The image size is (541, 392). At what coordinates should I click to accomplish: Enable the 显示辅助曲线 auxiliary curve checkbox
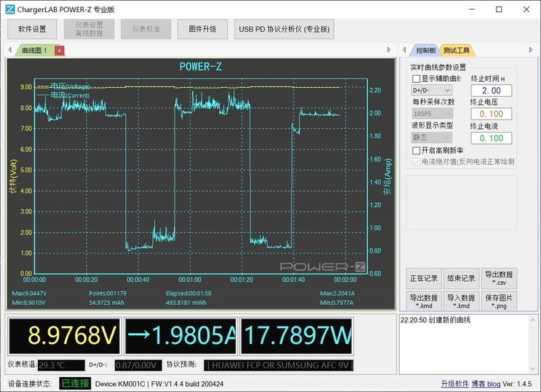click(x=415, y=78)
